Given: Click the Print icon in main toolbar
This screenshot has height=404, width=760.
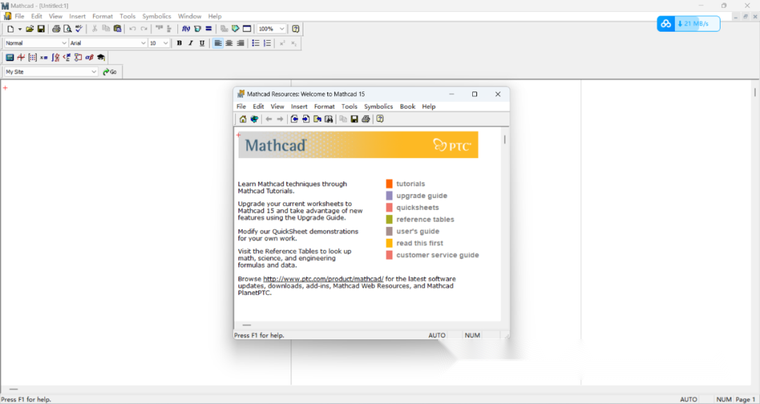Looking at the screenshot, I should click(x=56, y=29).
